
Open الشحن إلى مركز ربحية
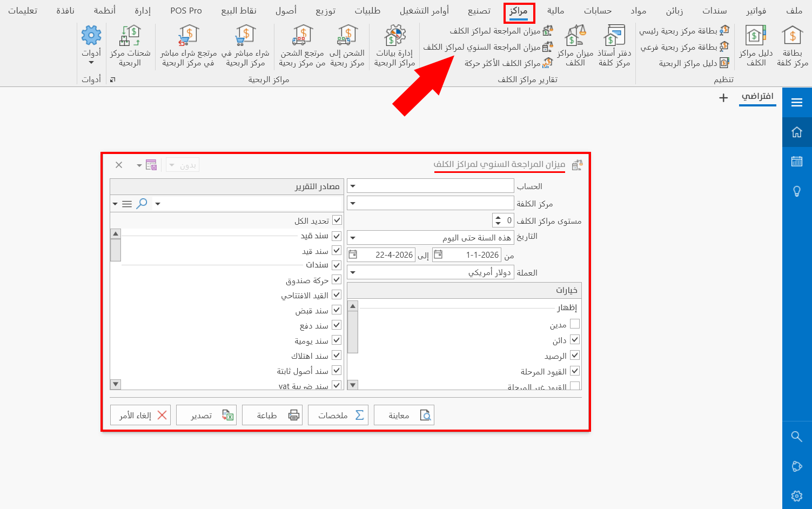point(347,46)
